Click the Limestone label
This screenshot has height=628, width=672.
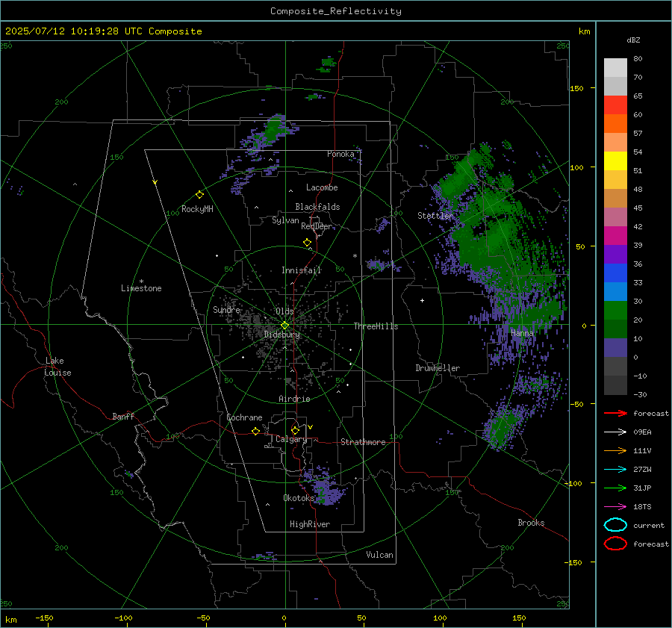(x=141, y=288)
